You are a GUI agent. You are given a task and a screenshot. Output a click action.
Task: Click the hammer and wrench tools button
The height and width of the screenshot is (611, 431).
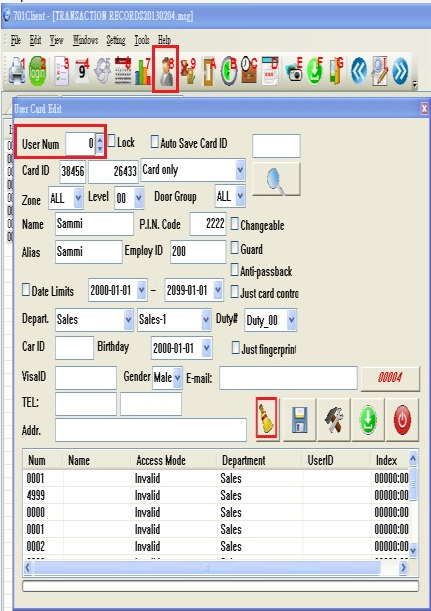[x=334, y=420]
